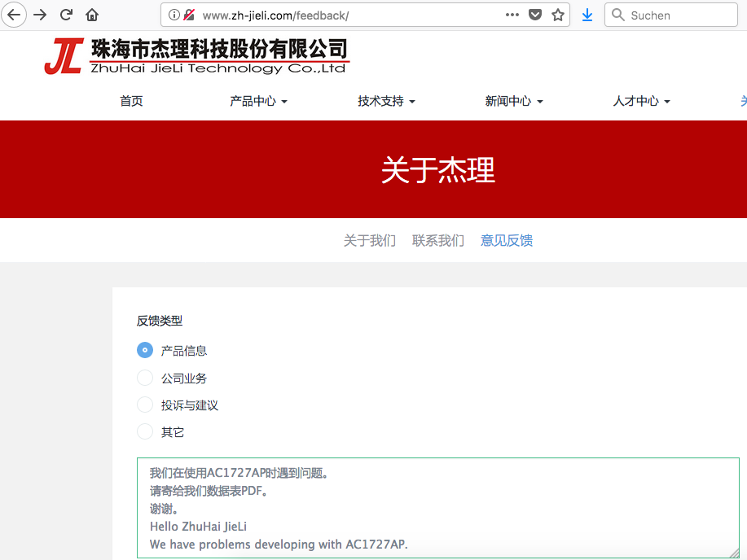This screenshot has height=560, width=747.
Task: Grab the textarea resize handle corner
Action: click(x=734, y=553)
